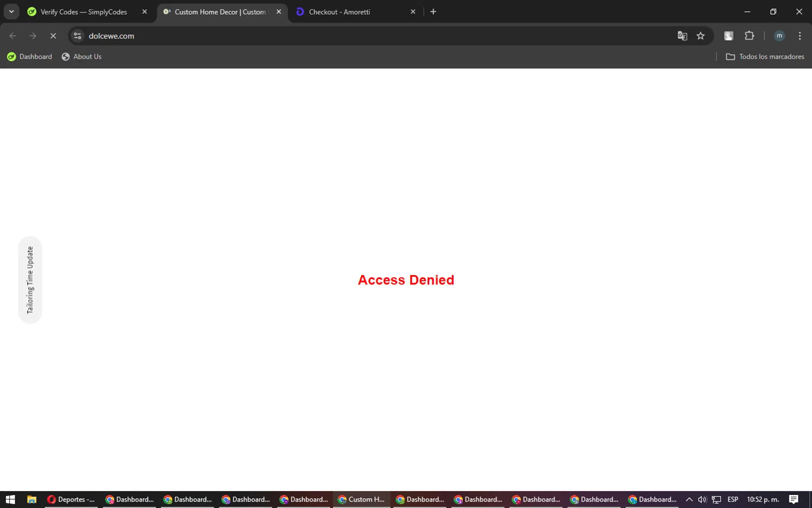
Task: Click the Access Denied message text
Action: 406,280
